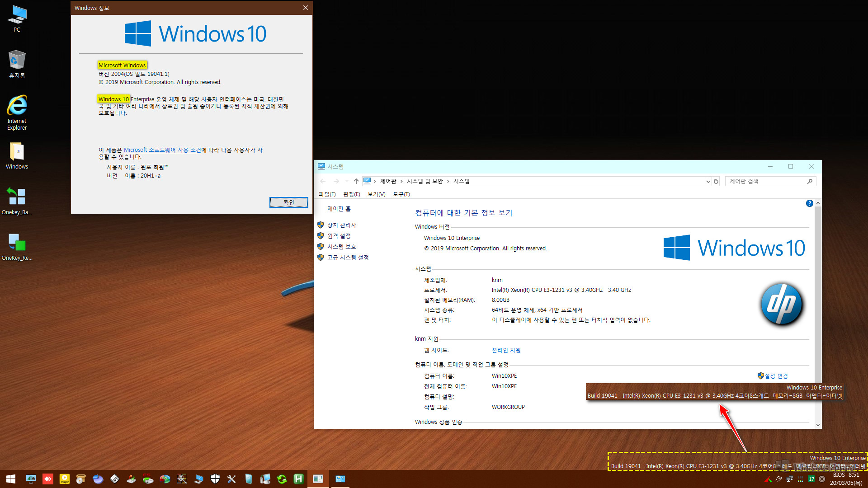Expand the chevron after 시스템 및 보안 breadcrumb
Screen dimensions: 868x488
click(448, 181)
